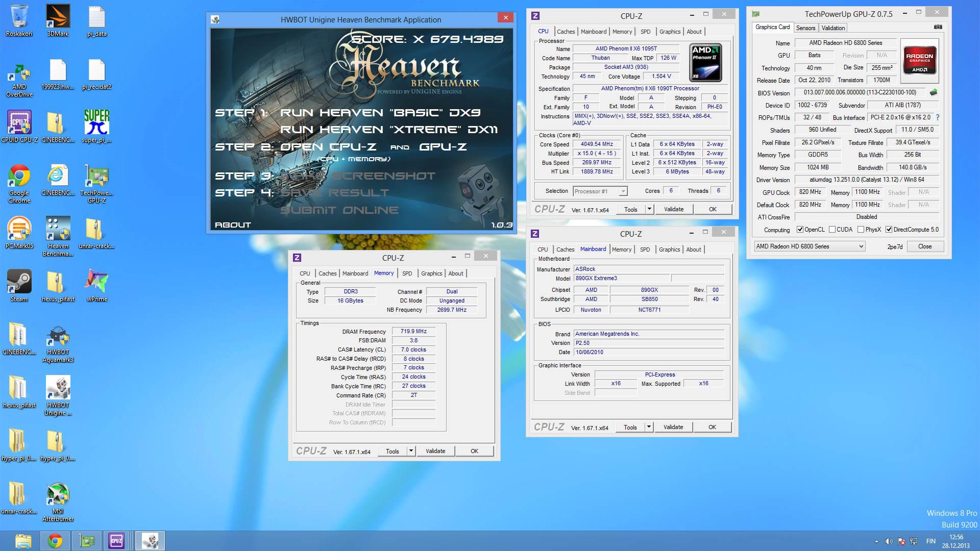Viewport: 980px width, 551px height.
Task: Launch HWBOT Aquamark3 desktop shortcut
Action: pyautogui.click(x=58, y=343)
